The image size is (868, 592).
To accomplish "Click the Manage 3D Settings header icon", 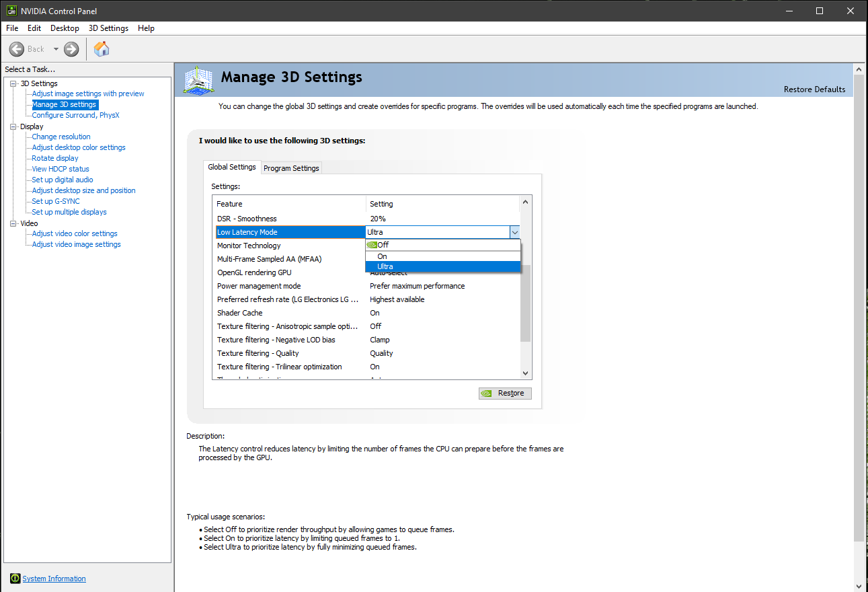I will click(x=198, y=81).
